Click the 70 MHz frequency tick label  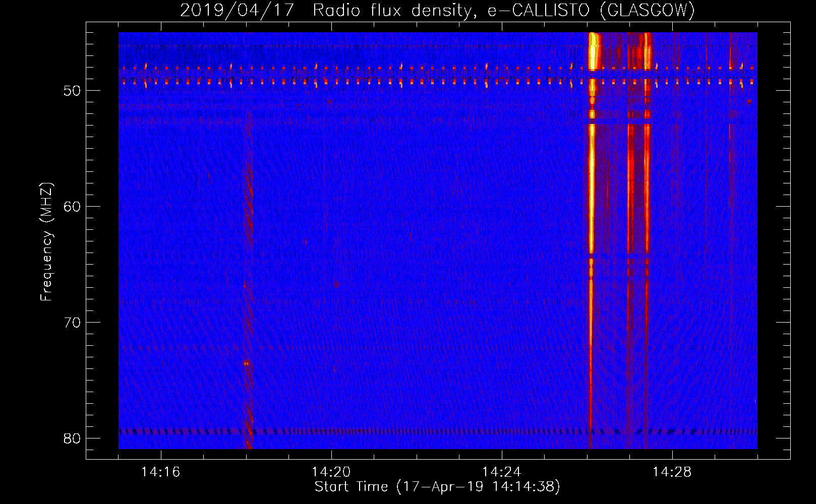(72, 323)
